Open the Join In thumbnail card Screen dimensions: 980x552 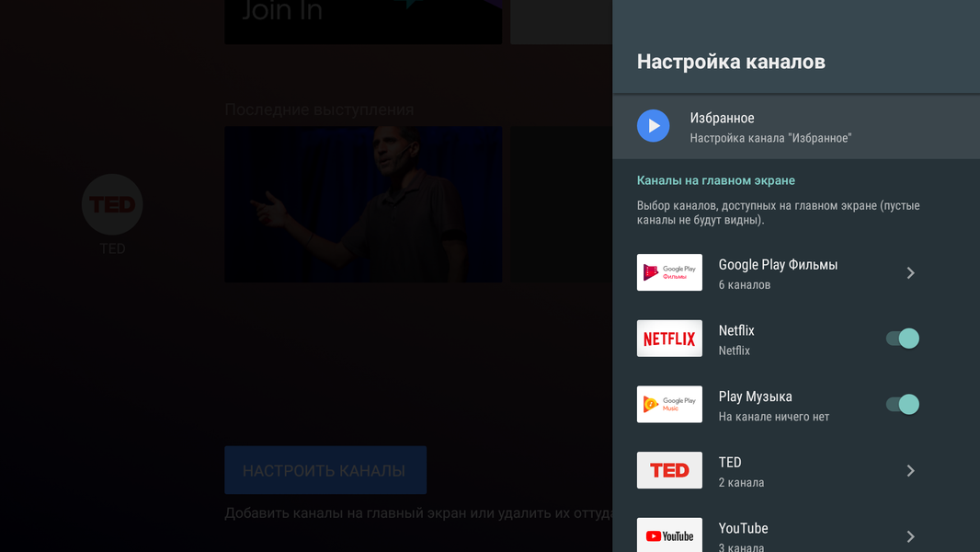coord(363,22)
